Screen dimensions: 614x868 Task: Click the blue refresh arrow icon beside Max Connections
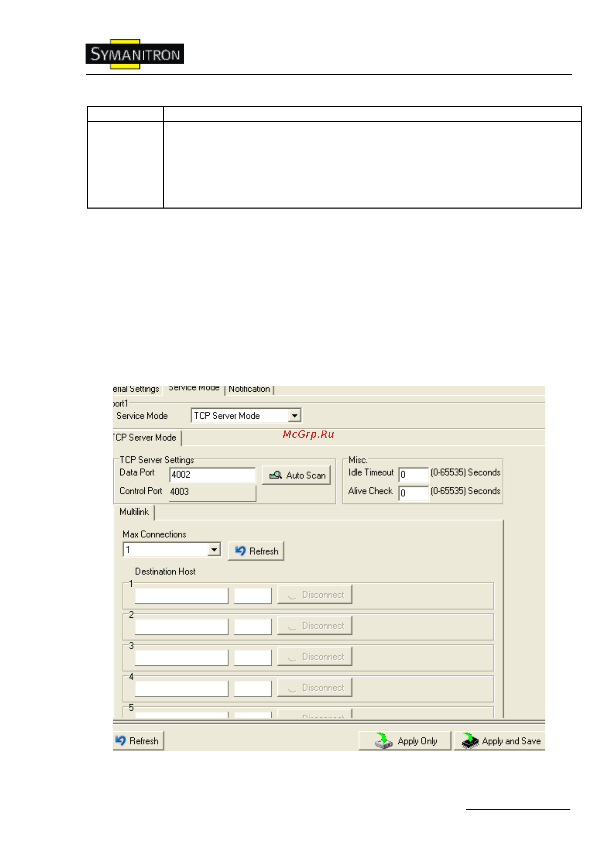pos(240,551)
